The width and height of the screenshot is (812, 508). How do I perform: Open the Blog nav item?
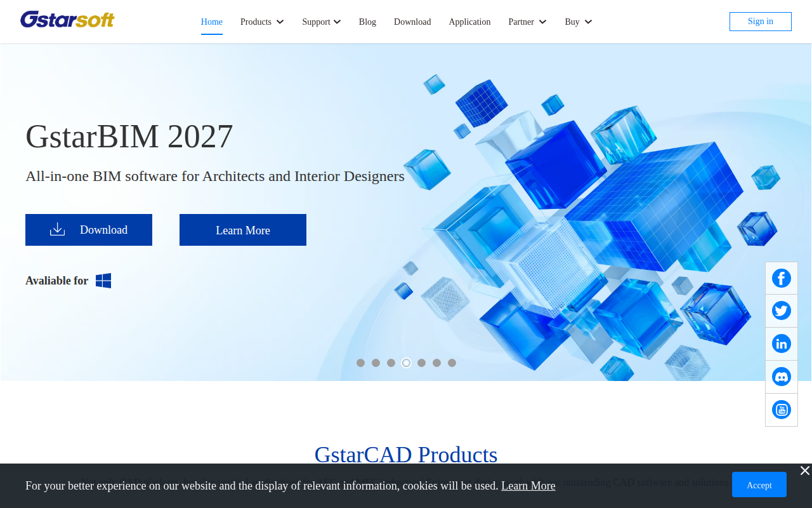(367, 22)
